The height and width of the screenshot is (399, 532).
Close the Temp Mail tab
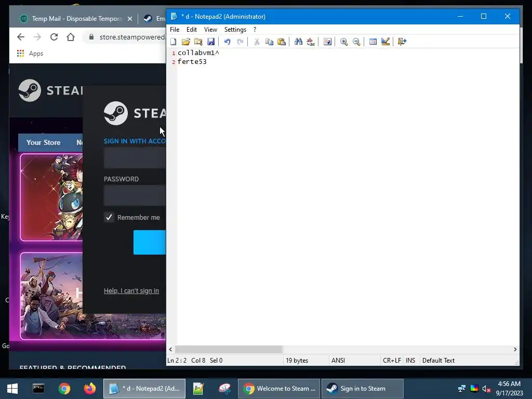[x=129, y=19]
